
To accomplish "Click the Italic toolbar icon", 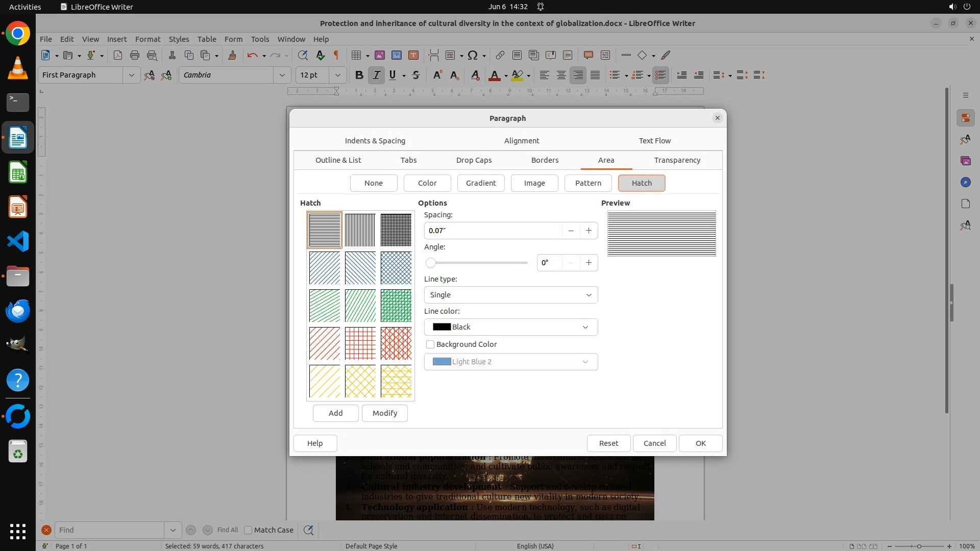I will pos(376,75).
